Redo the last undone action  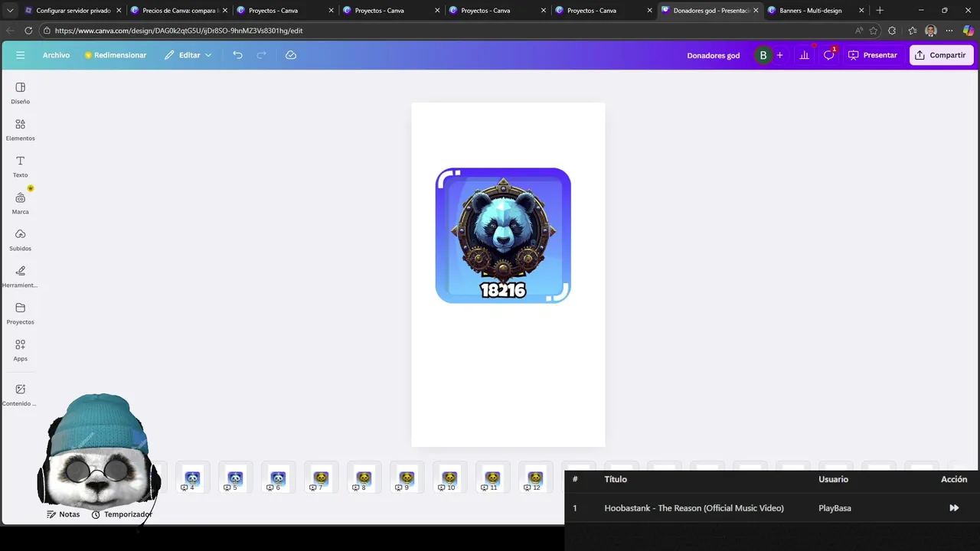click(261, 55)
